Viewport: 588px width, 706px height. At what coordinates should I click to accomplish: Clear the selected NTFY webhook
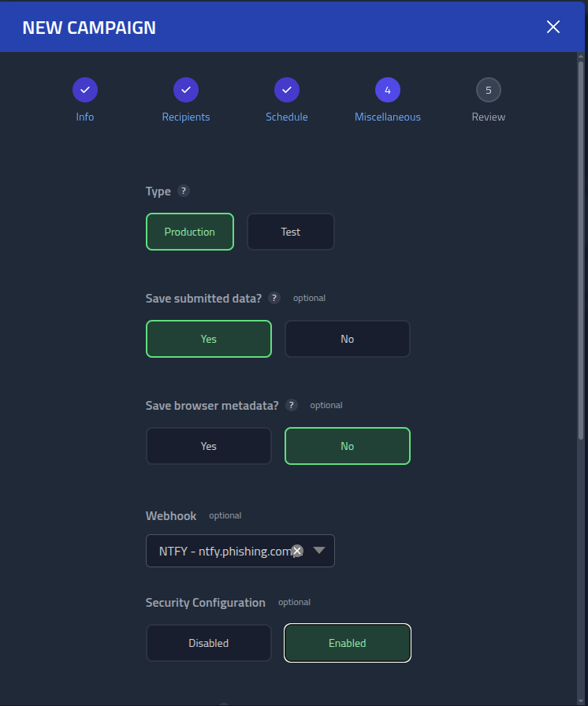pyautogui.click(x=297, y=551)
